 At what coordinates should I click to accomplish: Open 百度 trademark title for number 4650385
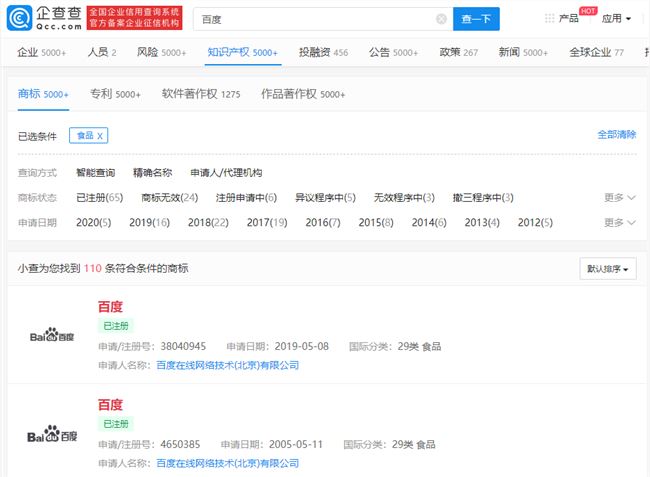pyautogui.click(x=110, y=404)
